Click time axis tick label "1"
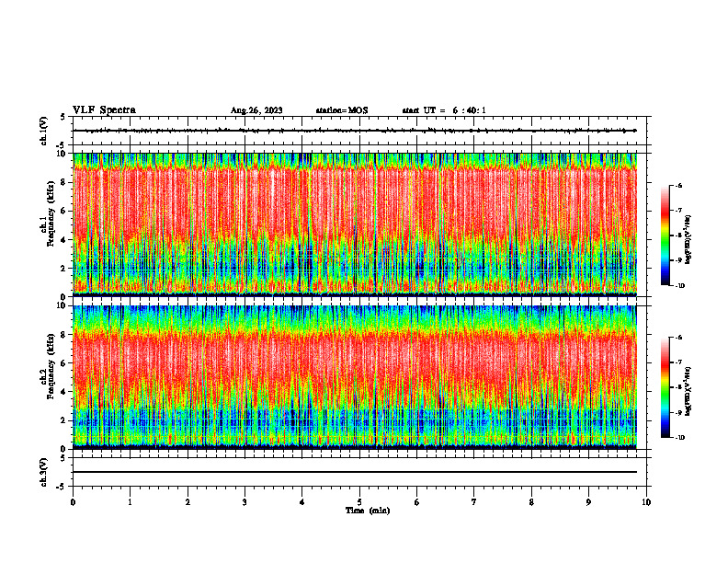 [130, 502]
